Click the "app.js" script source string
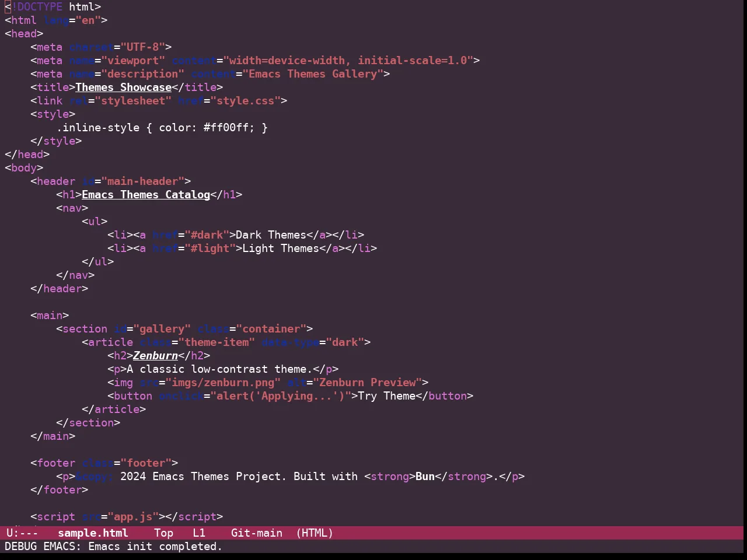 [x=133, y=517]
